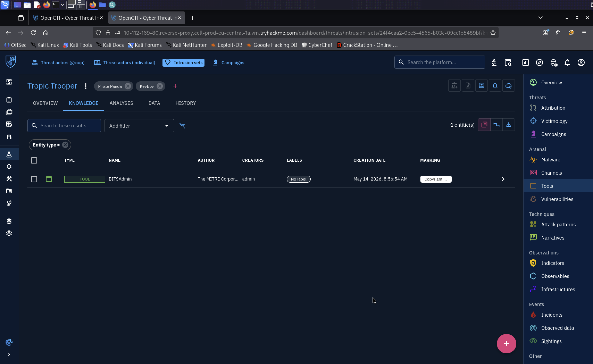Image resolution: width=593 pixels, height=364 pixels.
Task: Remove the KeyBoy alias
Action: click(160, 86)
